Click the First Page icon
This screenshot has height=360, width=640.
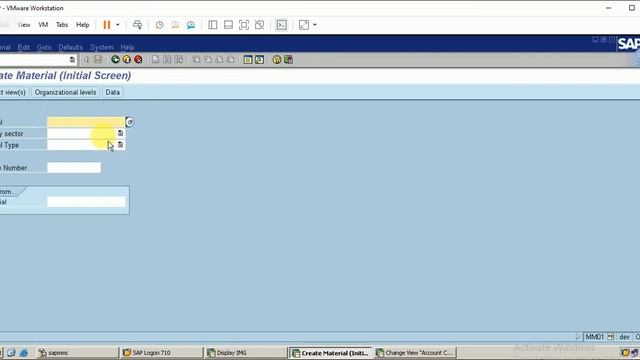coord(196,60)
